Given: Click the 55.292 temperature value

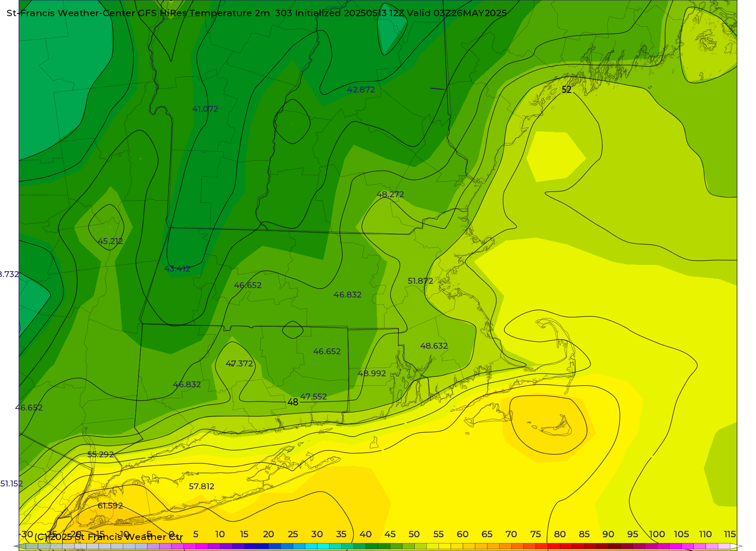Looking at the screenshot, I should [101, 455].
